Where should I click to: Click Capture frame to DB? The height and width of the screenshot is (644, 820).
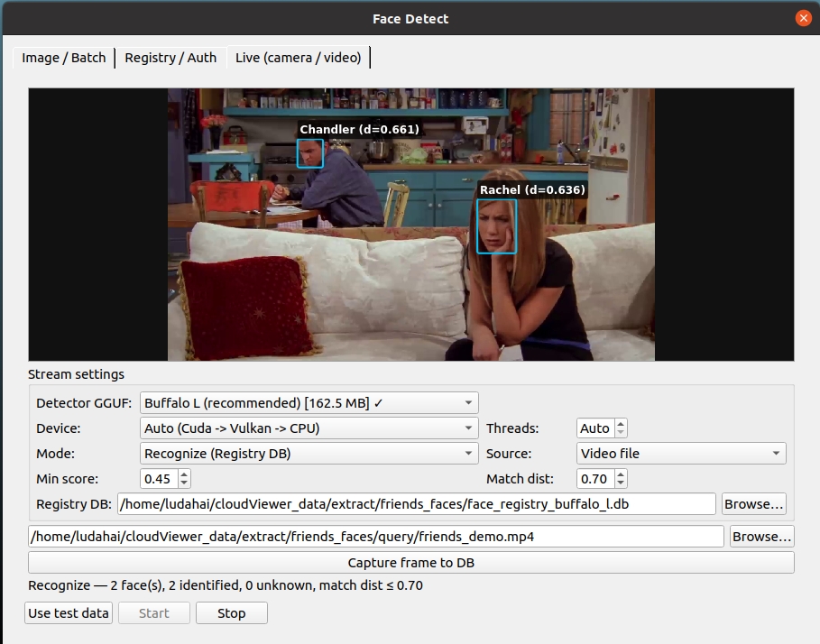point(411,563)
